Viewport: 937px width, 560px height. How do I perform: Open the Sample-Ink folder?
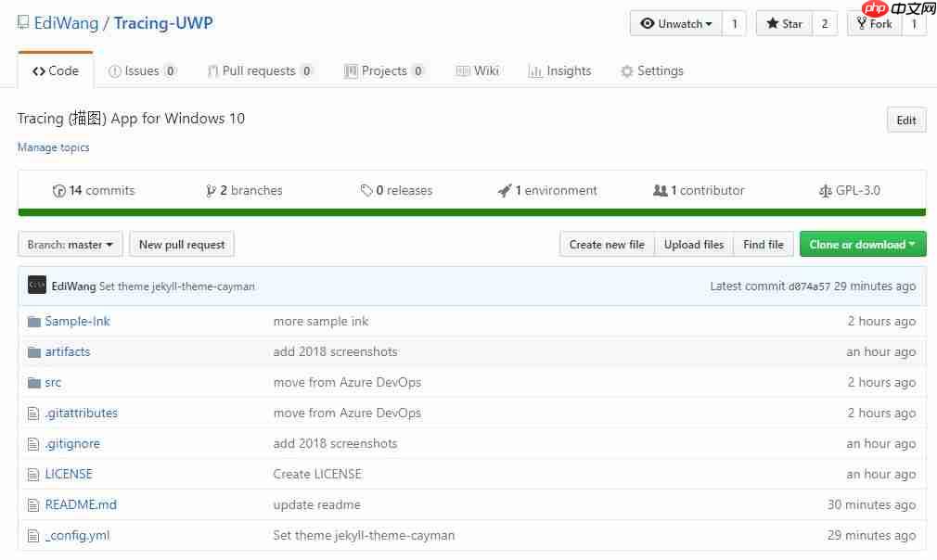[77, 321]
